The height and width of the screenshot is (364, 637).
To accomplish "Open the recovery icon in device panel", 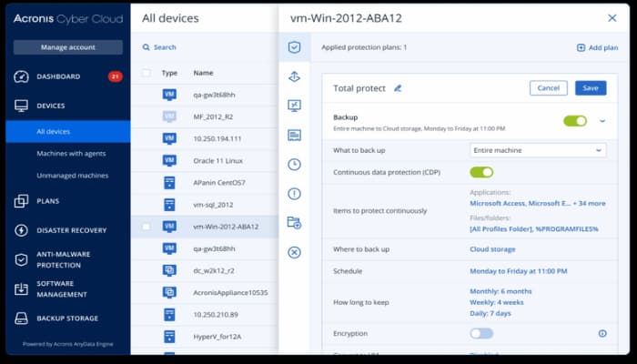I will [x=294, y=76].
